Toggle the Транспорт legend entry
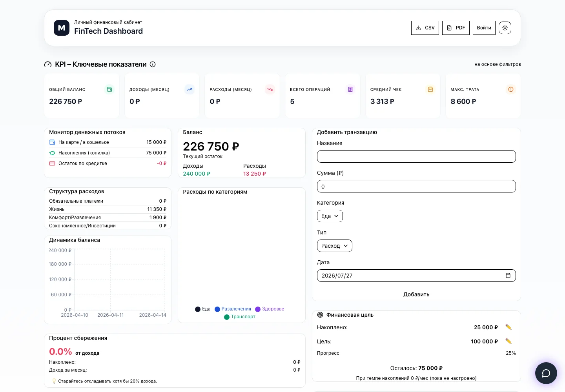Image resolution: width=565 pixels, height=392 pixels. click(240, 317)
